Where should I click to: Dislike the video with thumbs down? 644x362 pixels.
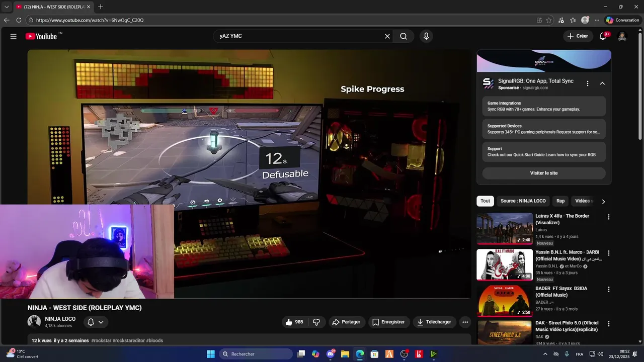click(316, 322)
